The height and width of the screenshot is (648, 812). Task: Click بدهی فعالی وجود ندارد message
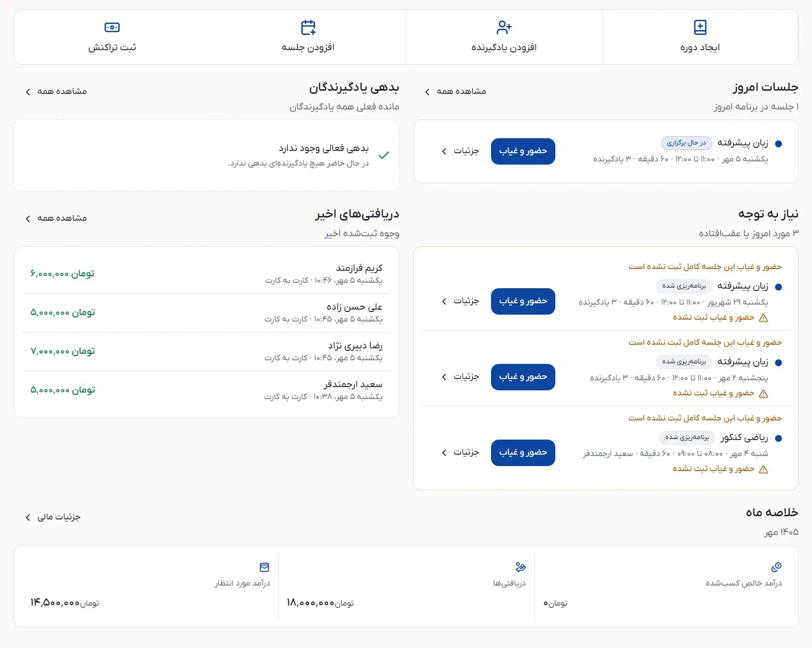tap(324, 148)
